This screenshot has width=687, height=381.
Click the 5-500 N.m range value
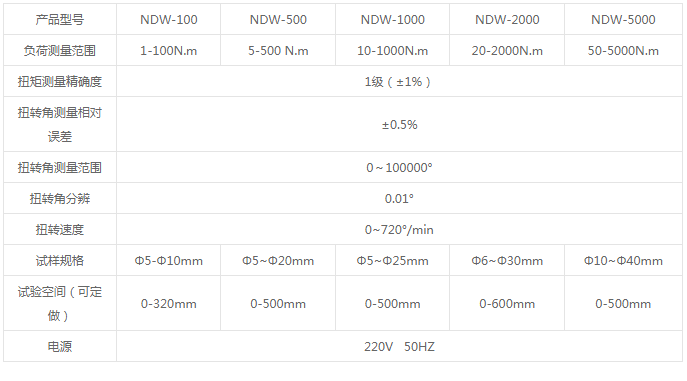click(278, 51)
